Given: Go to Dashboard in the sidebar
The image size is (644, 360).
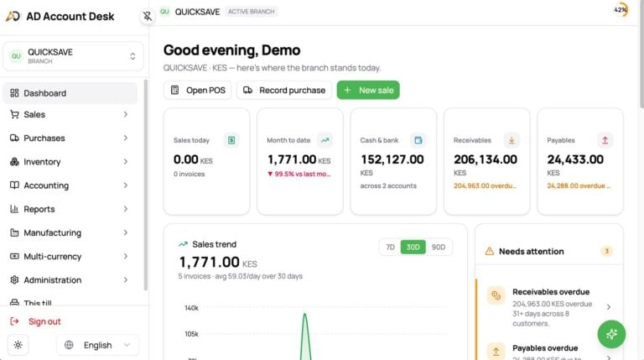Looking at the screenshot, I should [x=70, y=93].
